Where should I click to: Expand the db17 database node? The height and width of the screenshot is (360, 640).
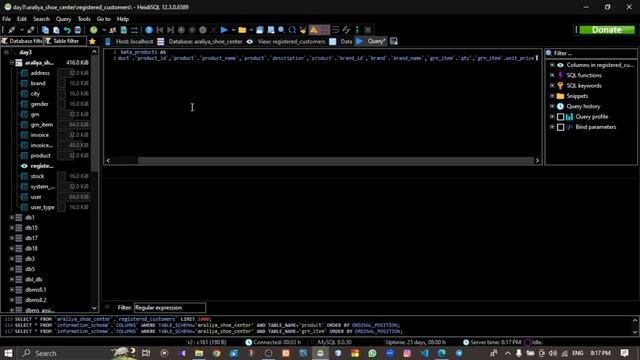pyautogui.click(x=12, y=238)
